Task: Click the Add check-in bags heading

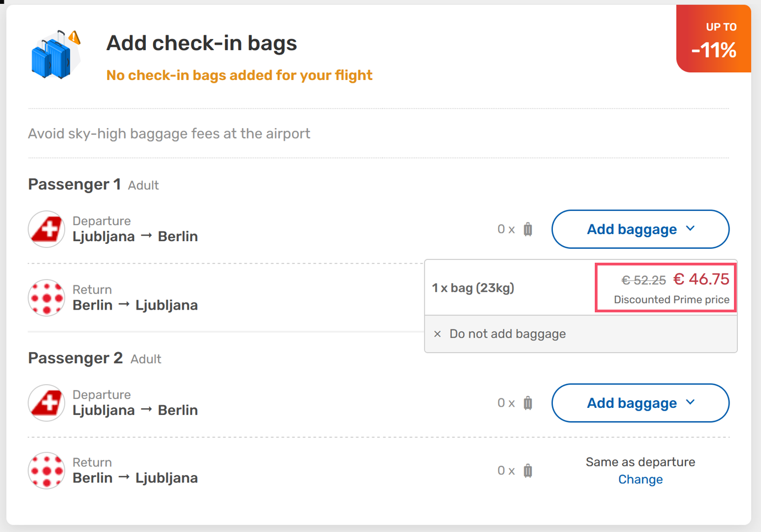Action: click(x=202, y=43)
